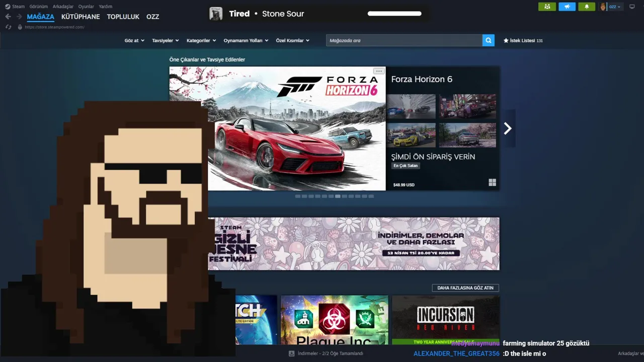Expand the Kategoriler dropdown
Image resolution: width=644 pixels, height=362 pixels.
[x=201, y=40]
